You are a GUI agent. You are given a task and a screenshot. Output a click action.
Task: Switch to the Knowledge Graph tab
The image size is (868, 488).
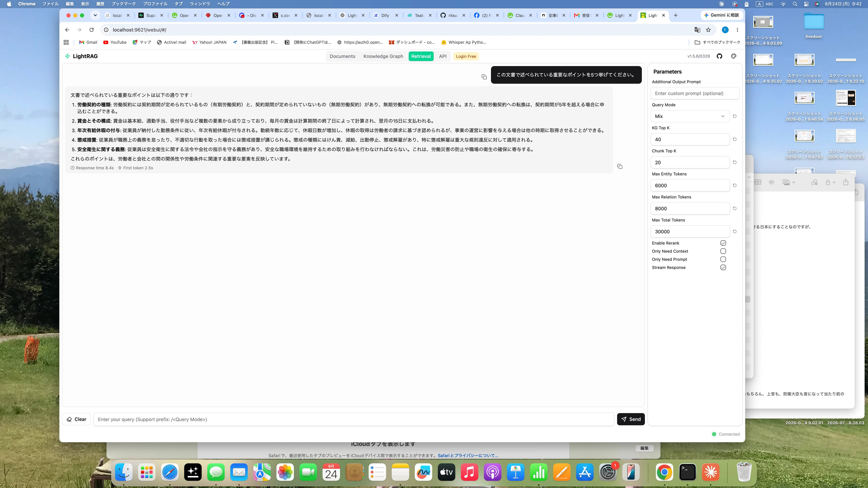(x=383, y=56)
